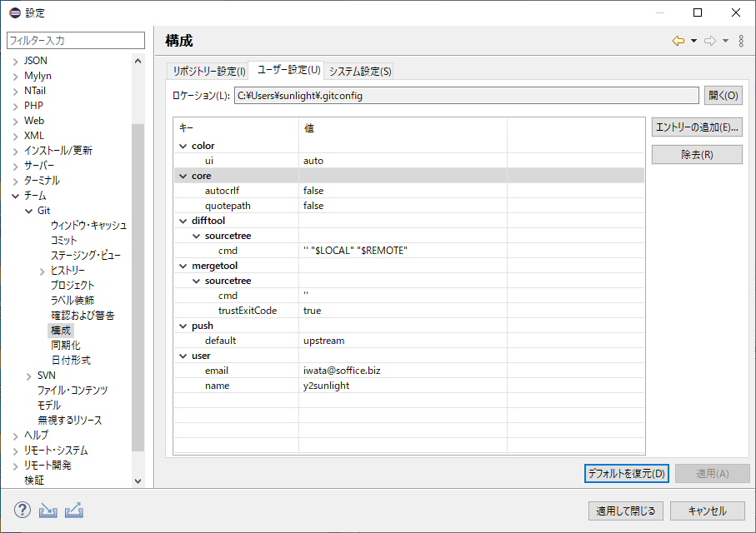Click the help question mark icon

(x=23, y=510)
